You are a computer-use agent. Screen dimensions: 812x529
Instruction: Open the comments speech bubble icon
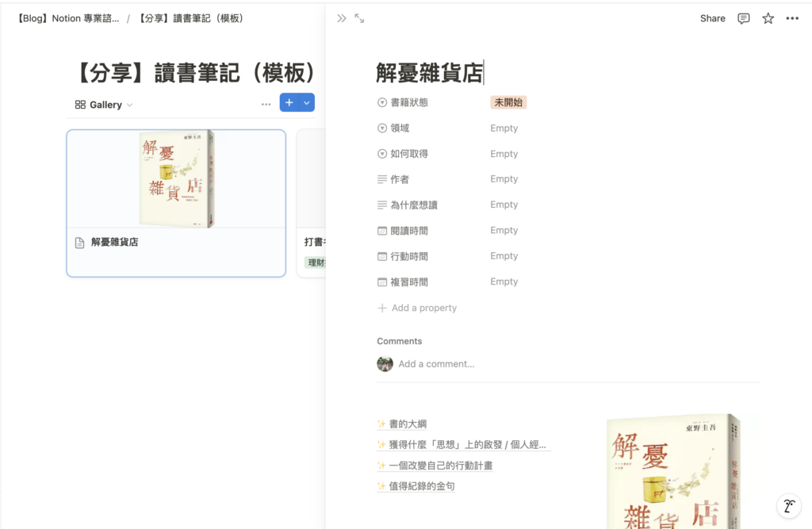[743, 18]
